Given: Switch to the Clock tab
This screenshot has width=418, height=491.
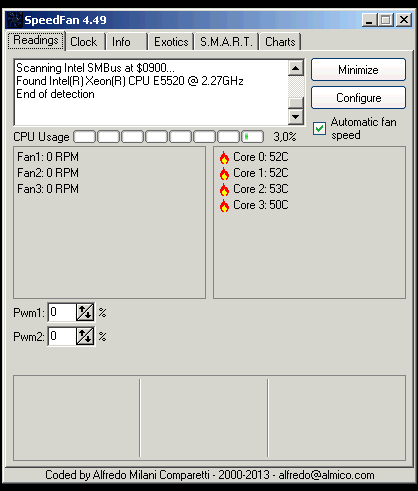Looking at the screenshot, I should point(84,42).
